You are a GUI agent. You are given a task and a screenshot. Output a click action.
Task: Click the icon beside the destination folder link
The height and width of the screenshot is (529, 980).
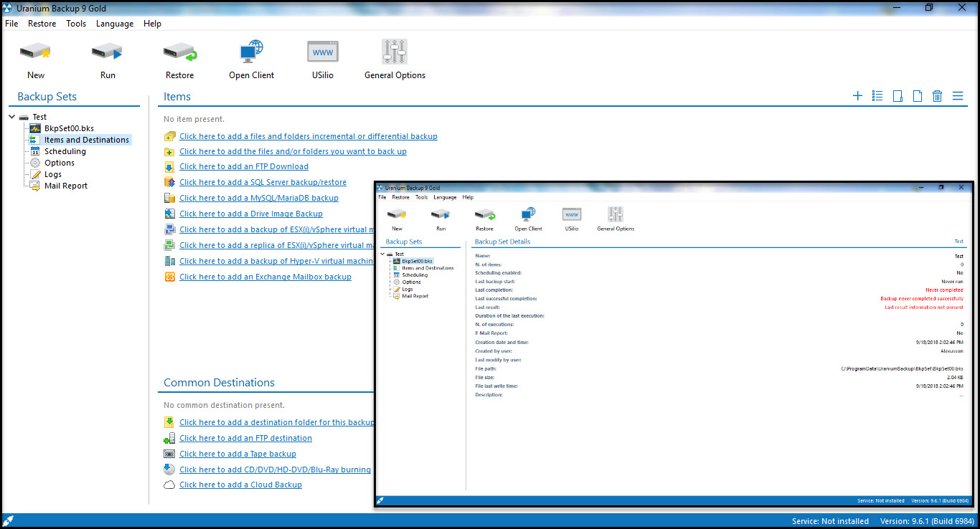click(x=169, y=422)
